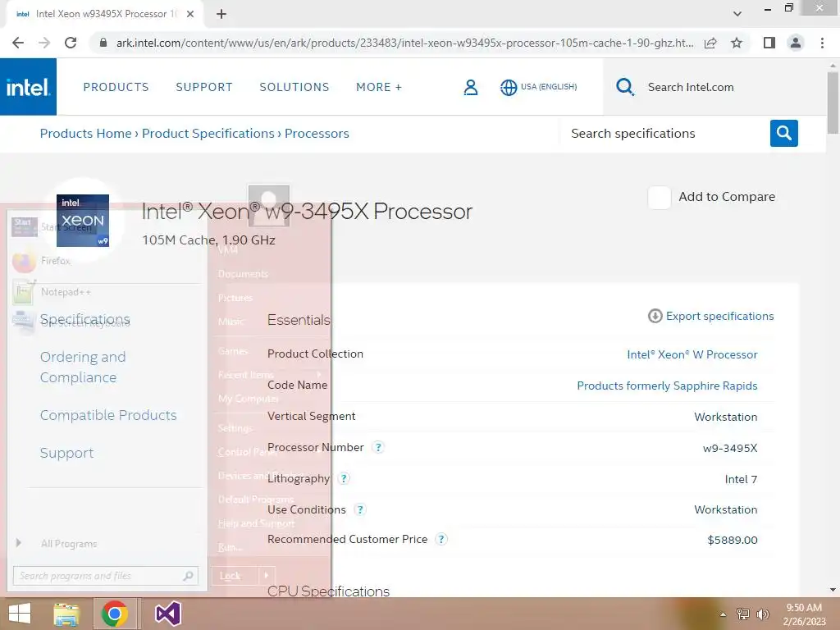Reload the Intel ARK page
Image resolution: width=840 pixels, height=630 pixels.
71,43
